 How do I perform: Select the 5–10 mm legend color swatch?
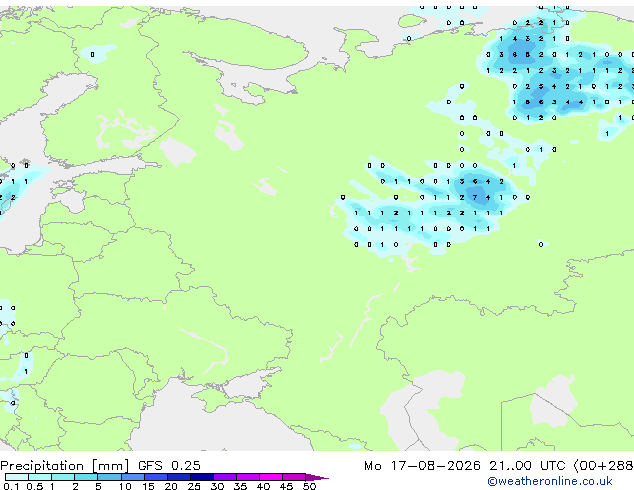[x=109, y=477]
